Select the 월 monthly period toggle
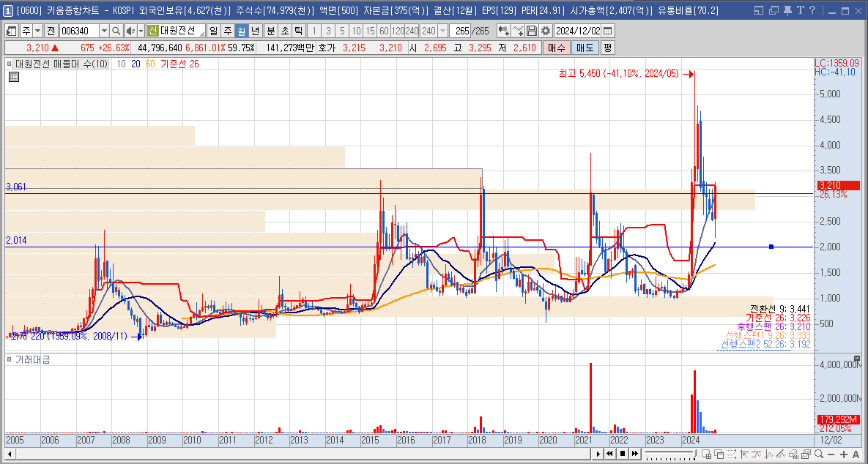Viewport: 868px width, 464px height. tap(241, 31)
